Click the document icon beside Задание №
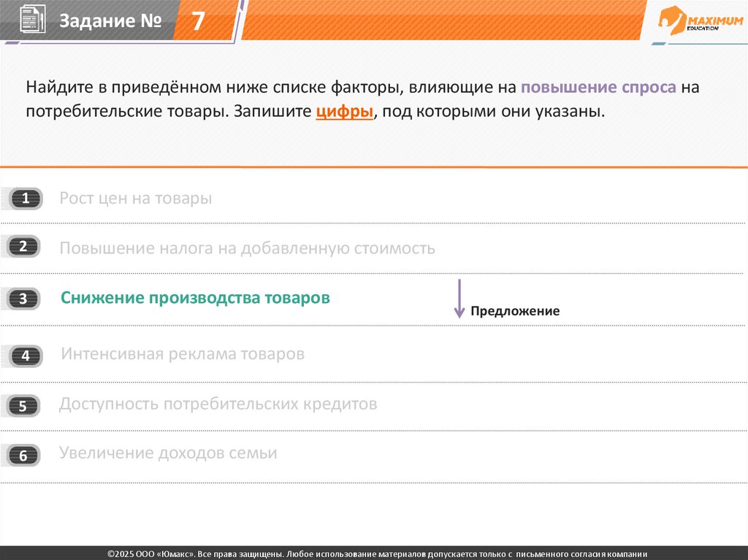This screenshot has height=560, width=748. (32, 20)
